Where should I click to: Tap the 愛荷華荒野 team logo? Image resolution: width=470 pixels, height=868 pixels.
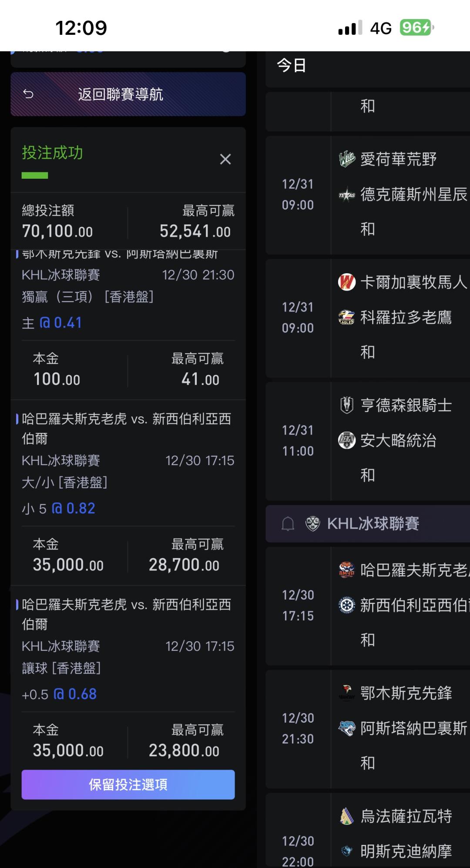coord(347,159)
